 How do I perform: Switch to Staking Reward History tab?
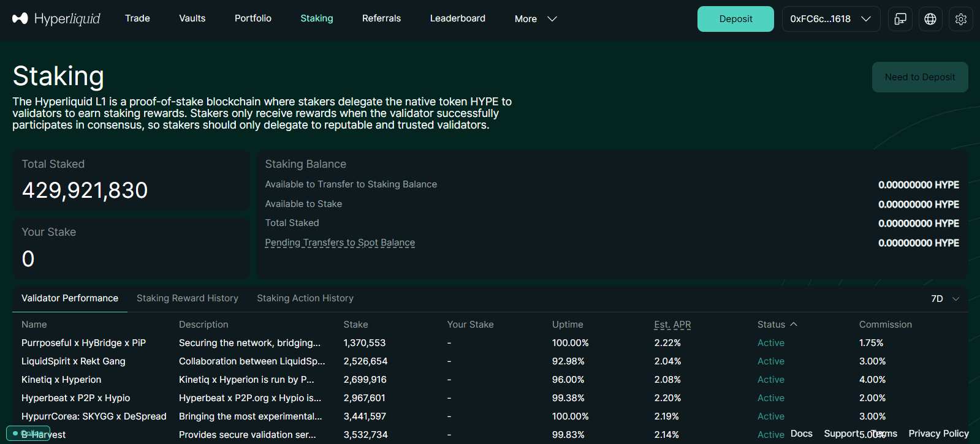coord(188,298)
